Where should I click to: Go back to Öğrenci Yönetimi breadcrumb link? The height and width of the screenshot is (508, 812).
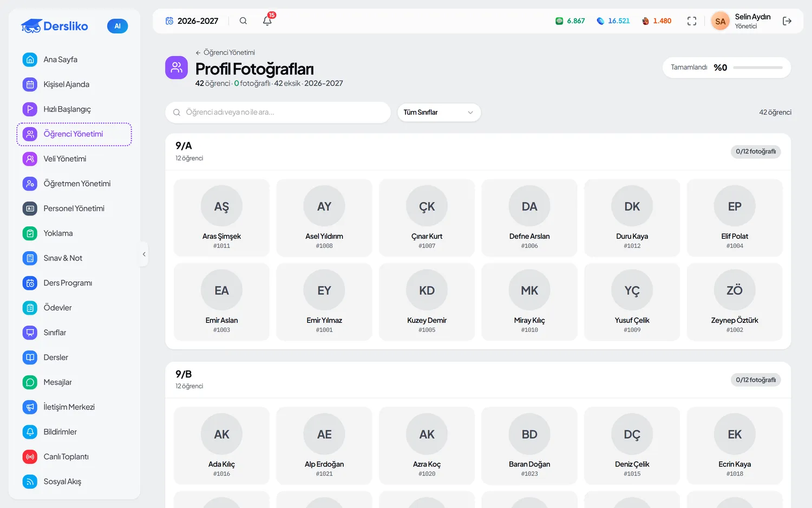[225, 53]
